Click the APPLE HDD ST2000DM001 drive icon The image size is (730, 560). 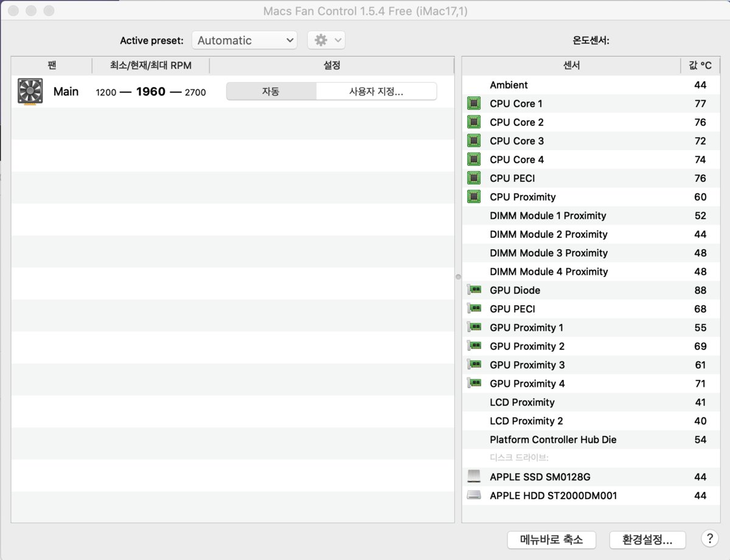[x=474, y=496]
